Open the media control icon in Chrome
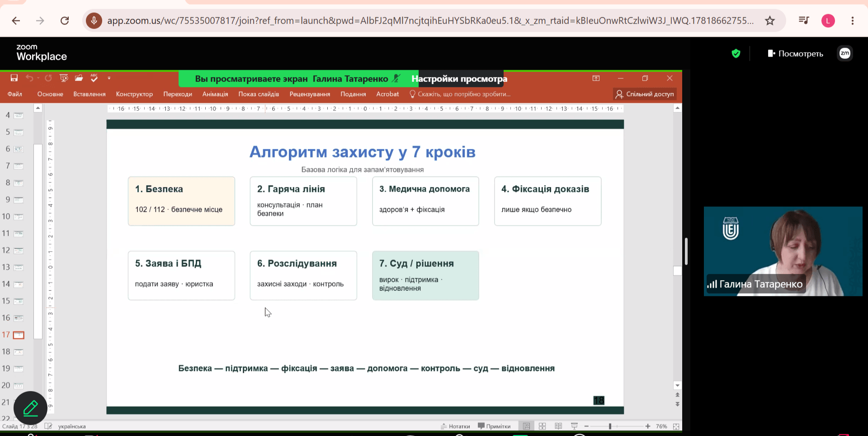The height and width of the screenshot is (436, 868). click(803, 21)
